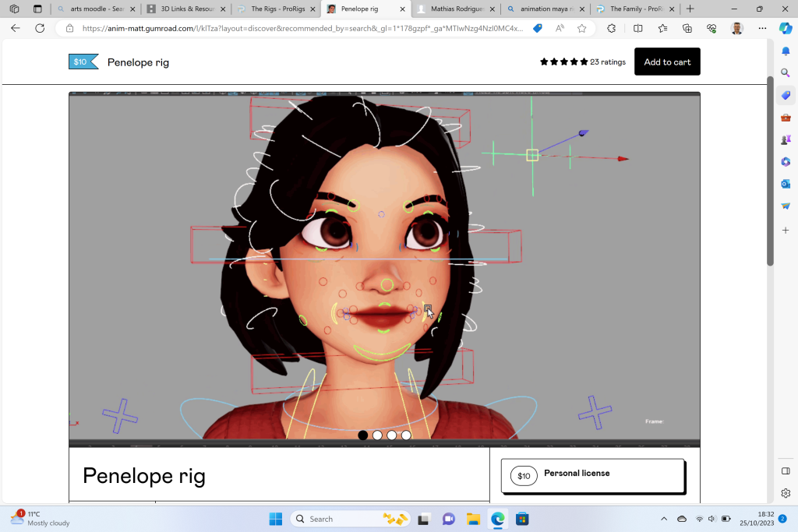This screenshot has width=798, height=532.
Task: Open the sidebar Search tool
Action: coord(786,72)
